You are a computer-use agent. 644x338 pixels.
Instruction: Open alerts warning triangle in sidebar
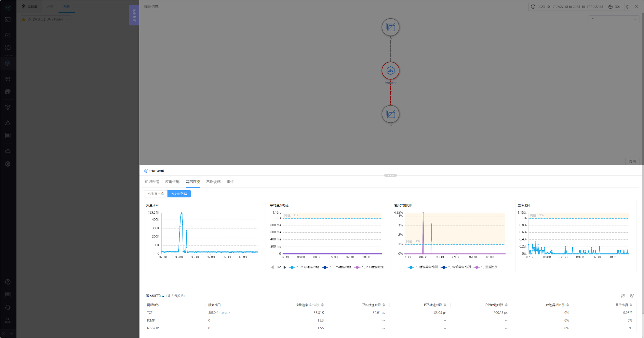point(8,123)
